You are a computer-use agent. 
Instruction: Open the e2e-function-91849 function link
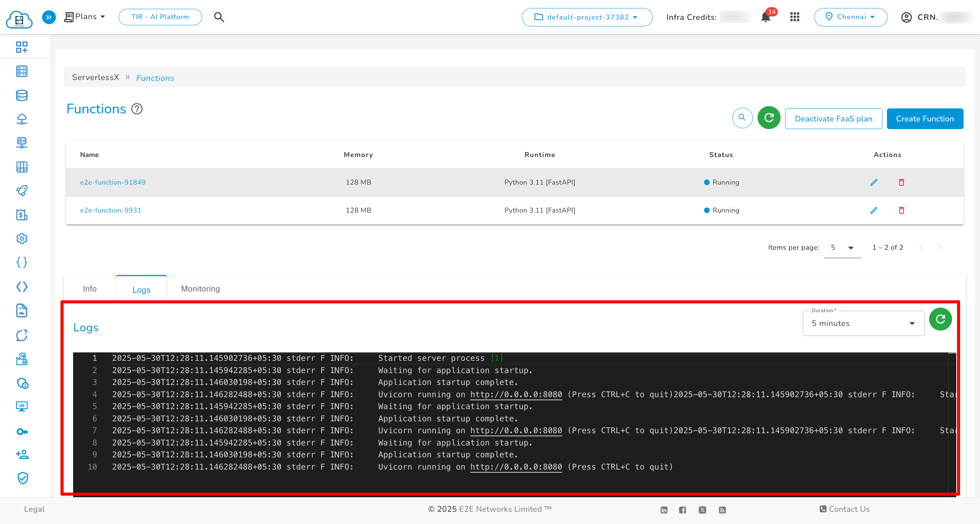point(113,182)
